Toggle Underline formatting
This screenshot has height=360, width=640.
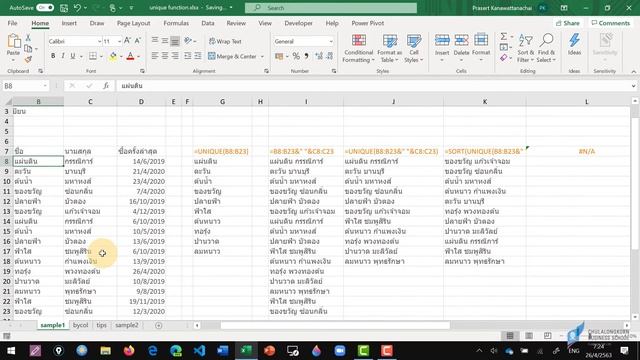73,56
